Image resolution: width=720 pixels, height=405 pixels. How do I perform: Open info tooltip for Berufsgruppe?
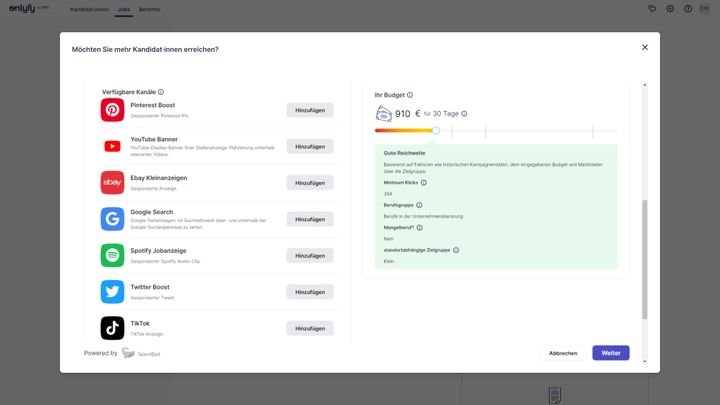point(419,205)
